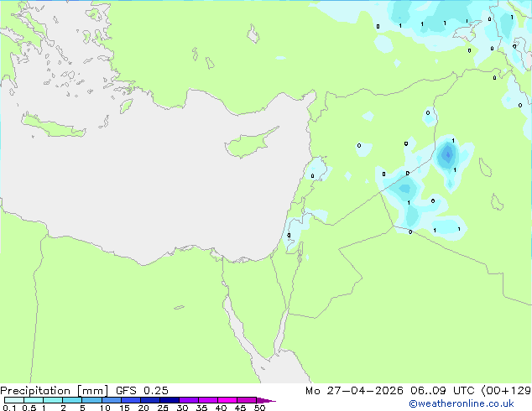Click the 5–10 mm legend swatch

[91, 400]
